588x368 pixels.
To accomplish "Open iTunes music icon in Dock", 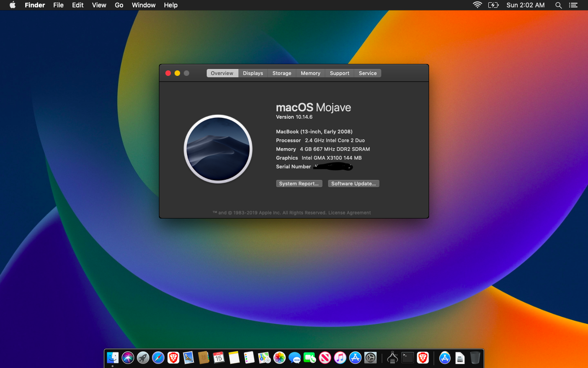I will pyautogui.click(x=340, y=357).
